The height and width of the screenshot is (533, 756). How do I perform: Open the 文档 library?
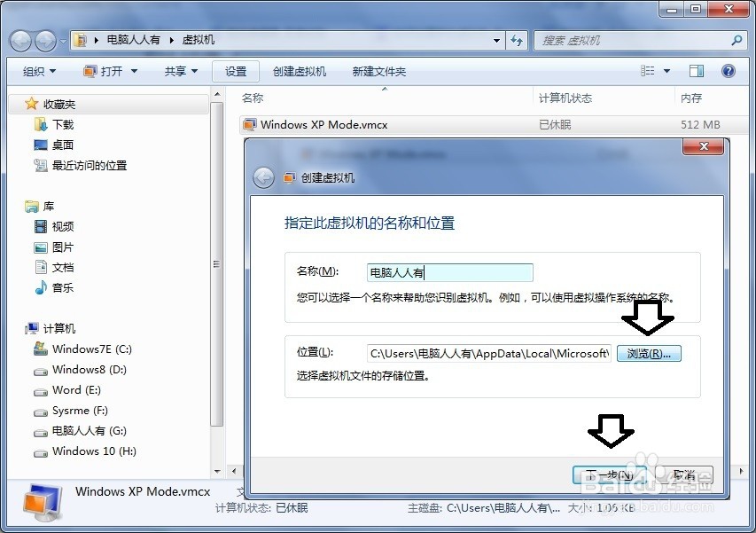(63, 268)
